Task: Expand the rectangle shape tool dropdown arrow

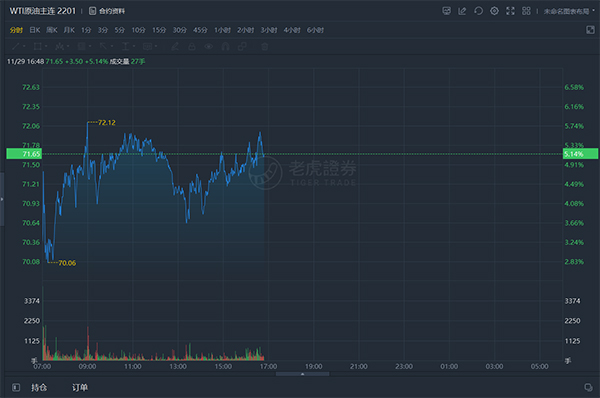Action: pyautogui.click(x=46, y=47)
